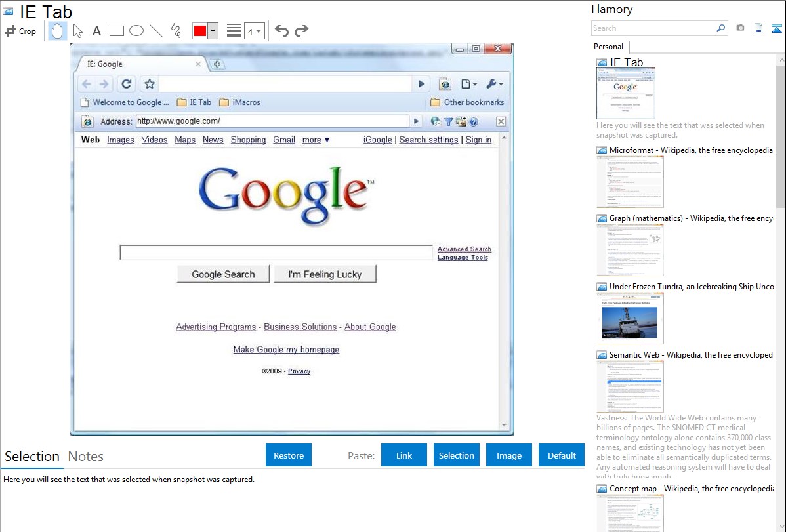Click the document page icon in Flamory
The width and height of the screenshot is (786, 532).
(x=758, y=28)
